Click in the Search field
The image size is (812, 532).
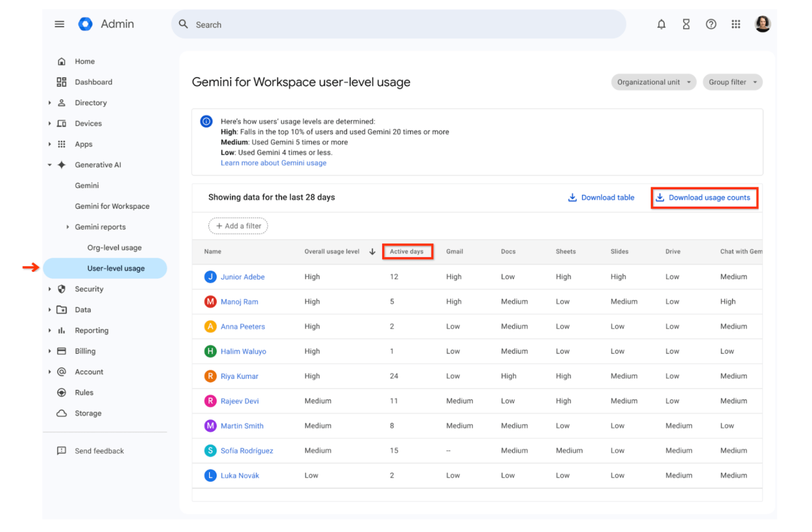coord(398,24)
